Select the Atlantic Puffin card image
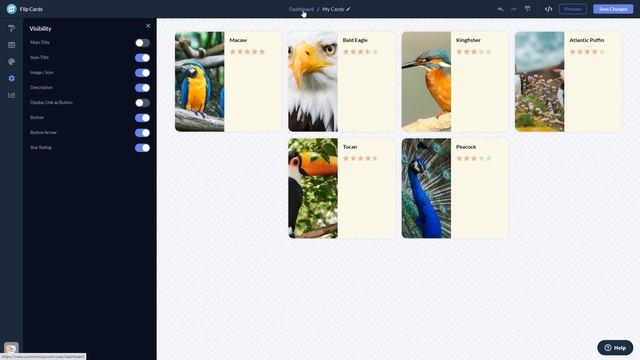This screenshot has width=640, height=360. pyautogui.click(x=540, y=82)
